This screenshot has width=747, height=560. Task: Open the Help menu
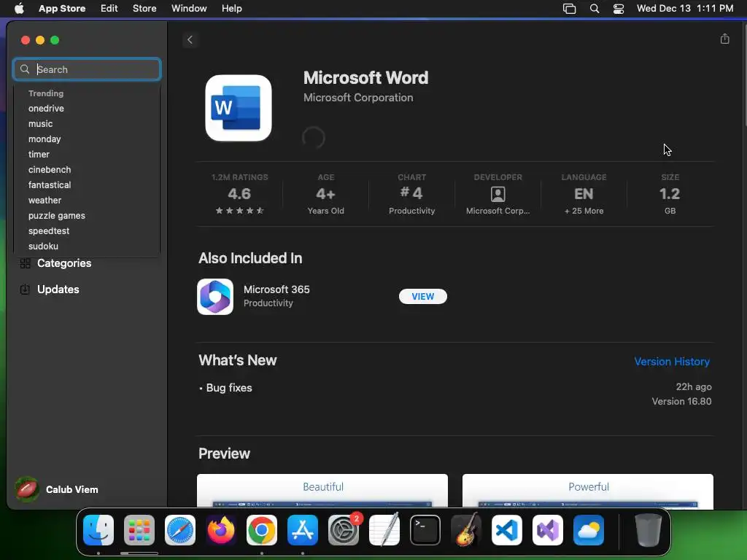point(231,8)
